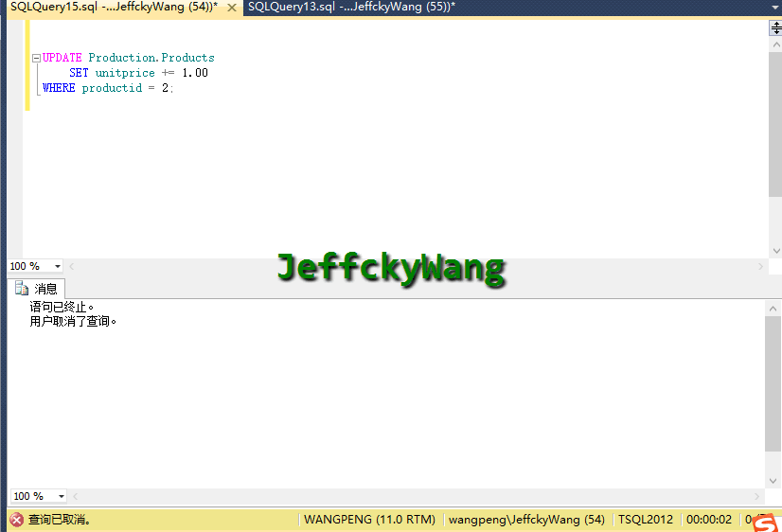Click the editor vertical scrollbar up arrow
This screenshot has height=532, width=782.
pos(775,44)
